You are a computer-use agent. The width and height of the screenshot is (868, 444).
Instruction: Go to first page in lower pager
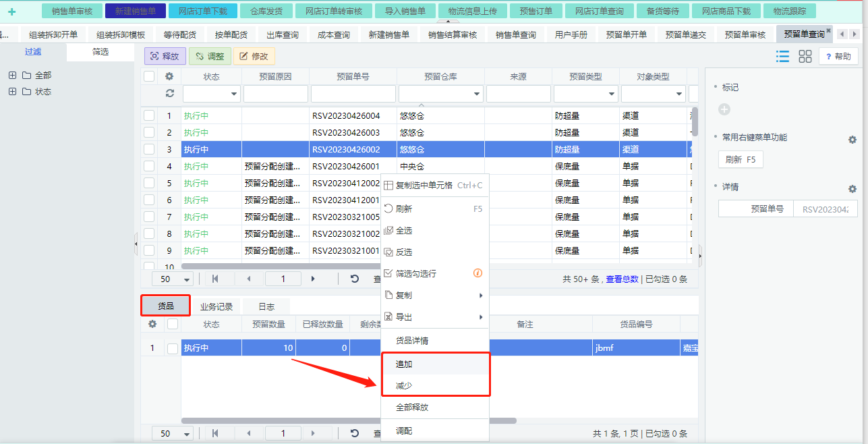(x=216, y=433)
